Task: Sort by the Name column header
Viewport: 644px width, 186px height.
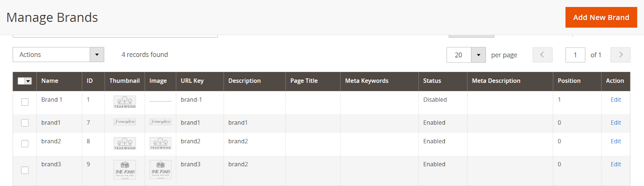Action: [50, 81]
